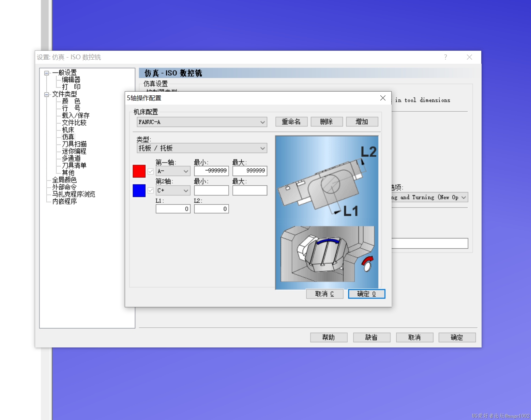
Task: Click 确定 O in the 5-axis dialog
Action: tap(366, 294)
